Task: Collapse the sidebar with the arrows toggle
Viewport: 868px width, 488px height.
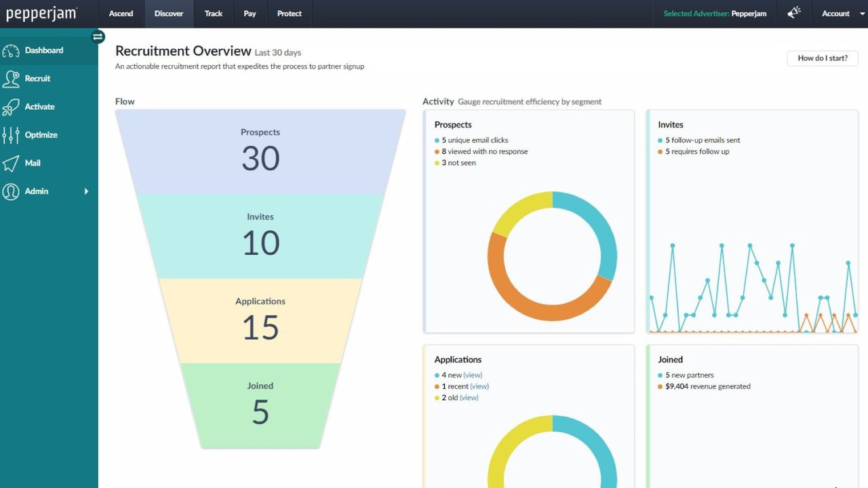Action: coord(98,37)
